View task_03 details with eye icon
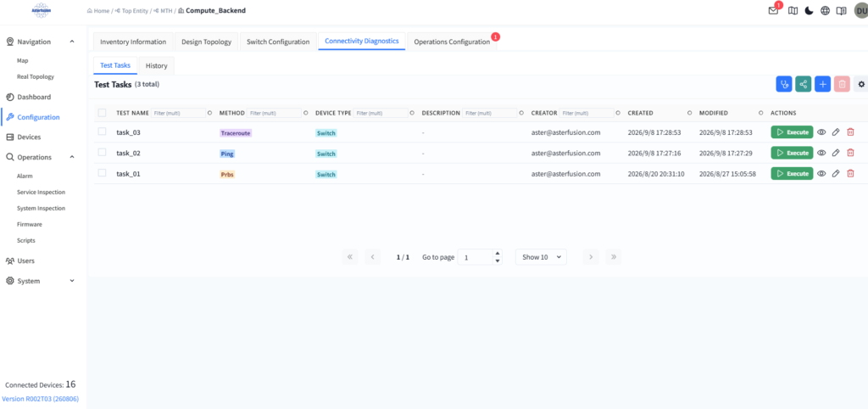 [x=821, y=132]
